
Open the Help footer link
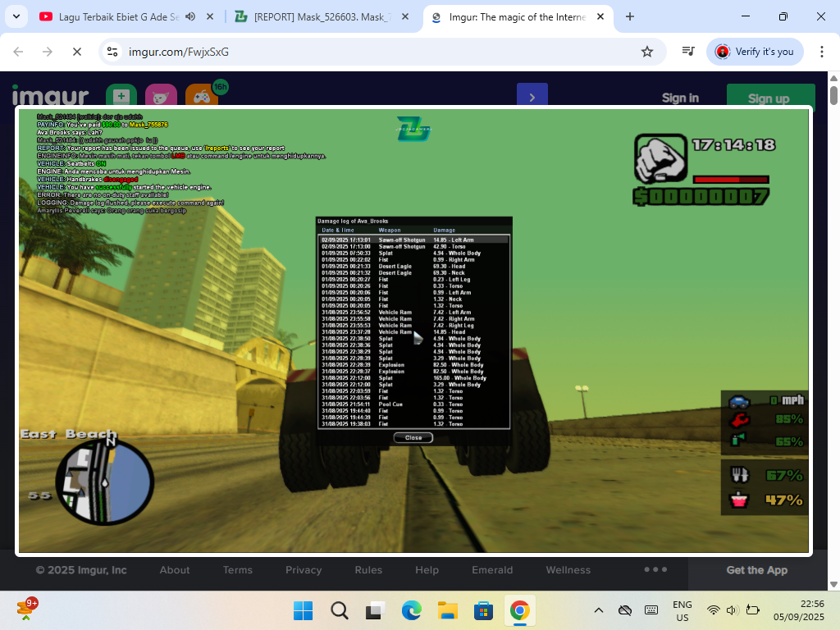click(x=427, y=570)
